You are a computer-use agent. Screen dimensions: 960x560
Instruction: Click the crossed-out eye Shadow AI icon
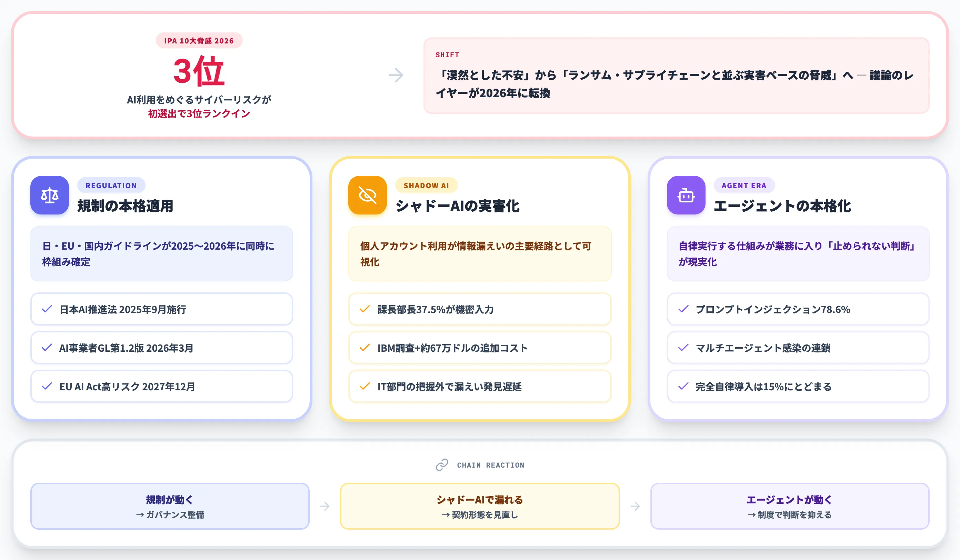(367, 195)
